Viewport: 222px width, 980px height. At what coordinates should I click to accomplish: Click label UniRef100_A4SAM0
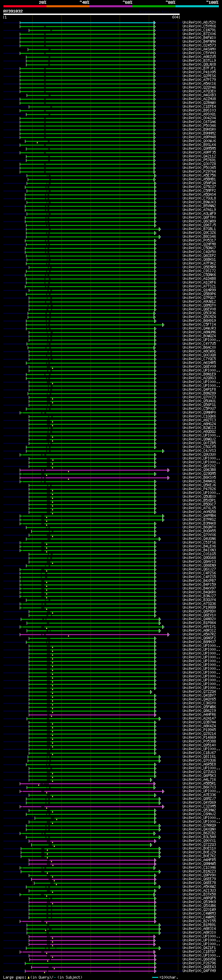199,49
